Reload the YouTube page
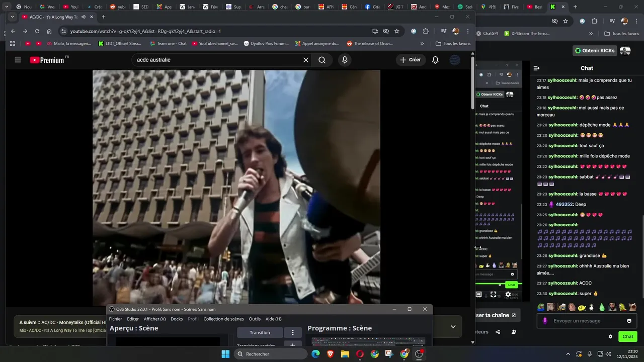Screen dimensions: 644x362 37,31
